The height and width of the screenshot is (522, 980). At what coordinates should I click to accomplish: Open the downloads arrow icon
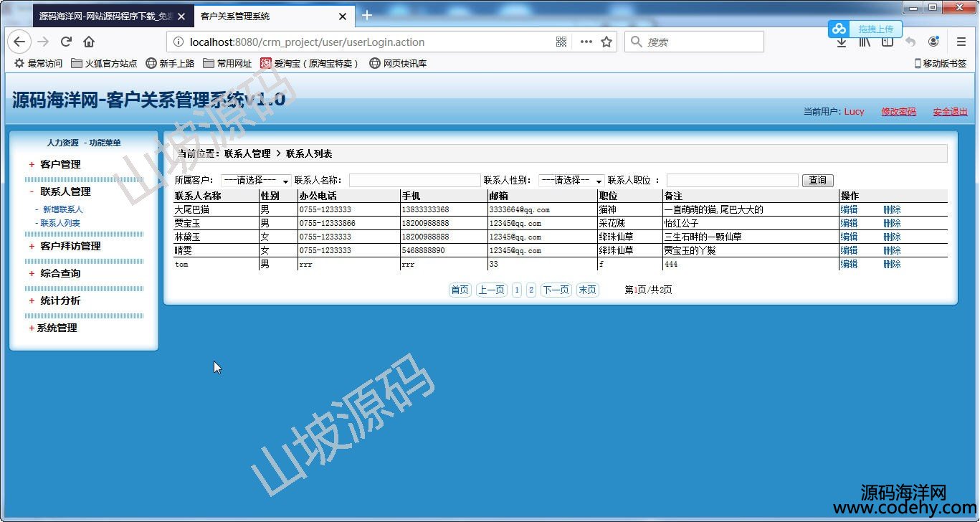[x=842, y=43]
